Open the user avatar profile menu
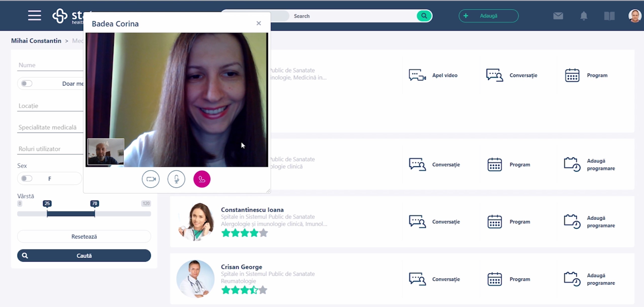Screen dimensions: 644x307 coord(634,16)
